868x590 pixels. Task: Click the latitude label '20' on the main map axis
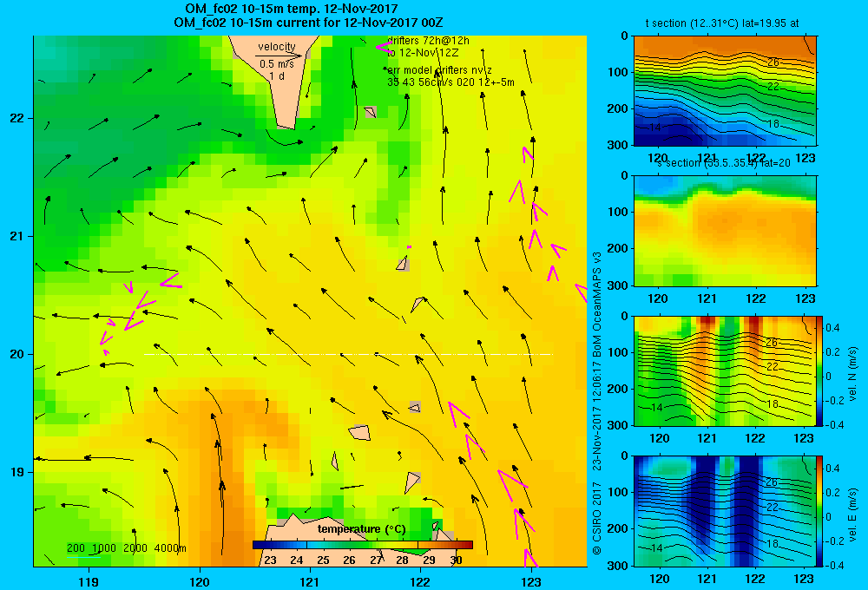[16, 354]
